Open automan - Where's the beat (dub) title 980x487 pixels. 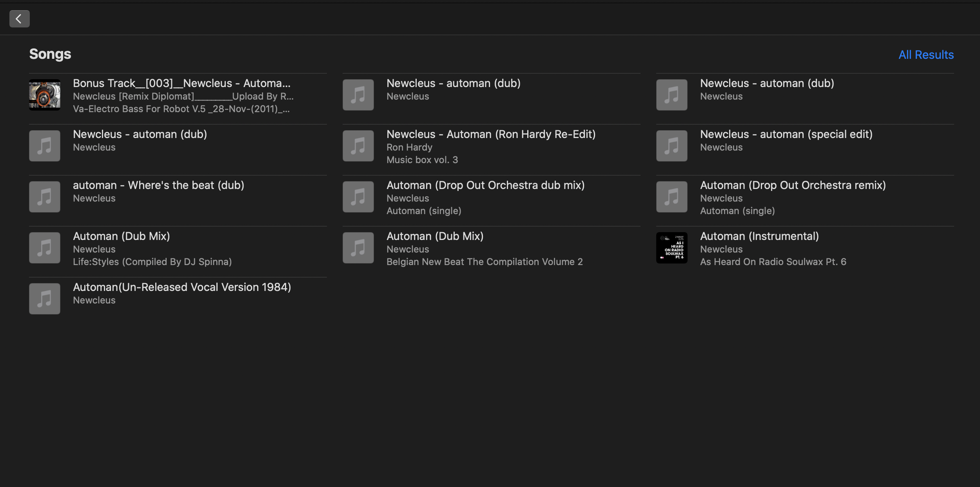(158, 185)
